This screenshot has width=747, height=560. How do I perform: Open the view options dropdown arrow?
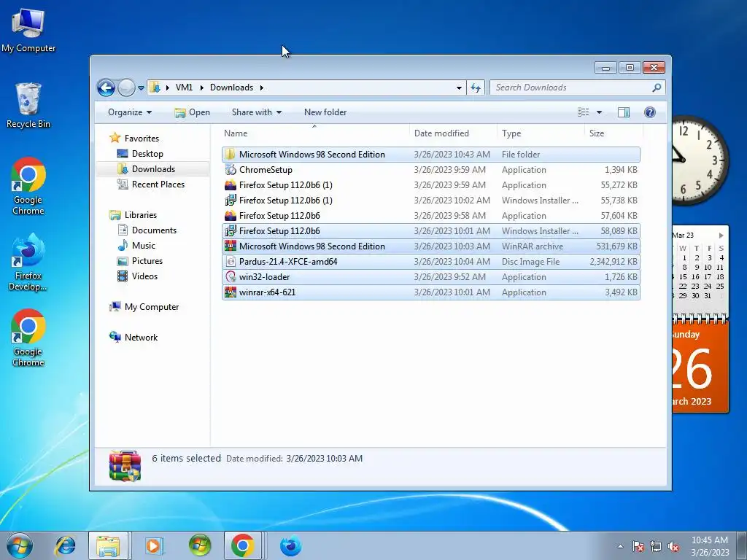[600, 112]
